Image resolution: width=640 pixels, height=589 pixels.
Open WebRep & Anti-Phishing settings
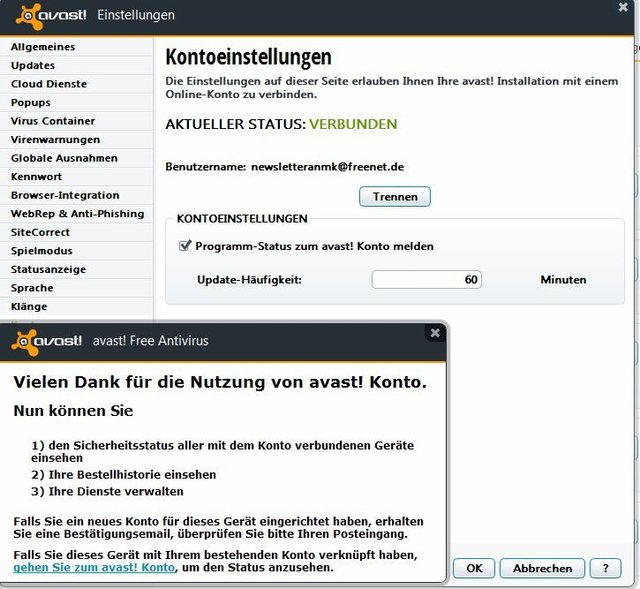pos(76,213)
